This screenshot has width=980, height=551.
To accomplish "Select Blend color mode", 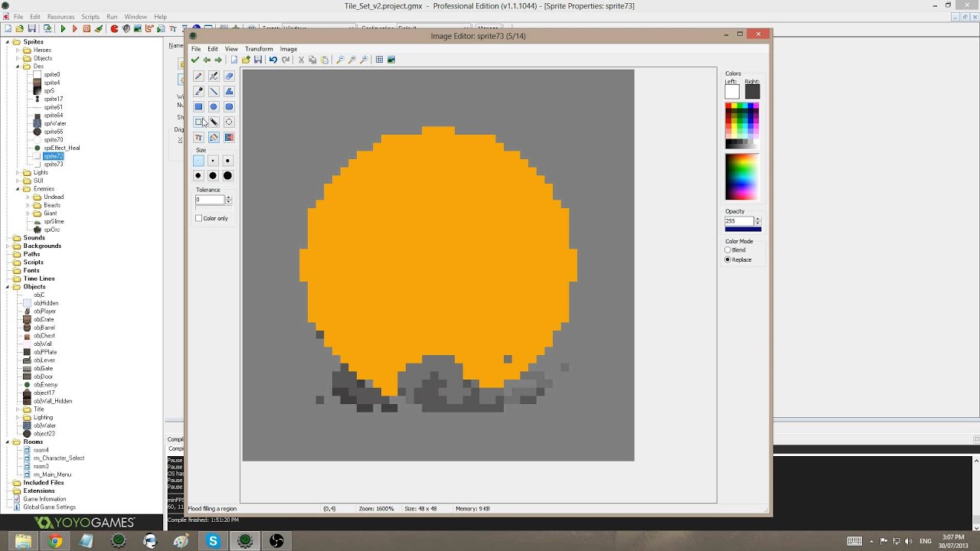I will (728, 250).
